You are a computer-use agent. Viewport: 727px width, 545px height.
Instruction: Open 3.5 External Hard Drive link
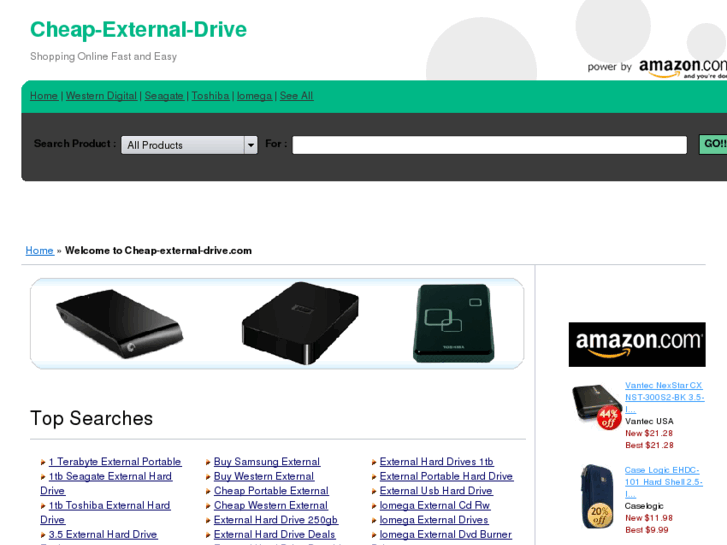coord(103,534)
